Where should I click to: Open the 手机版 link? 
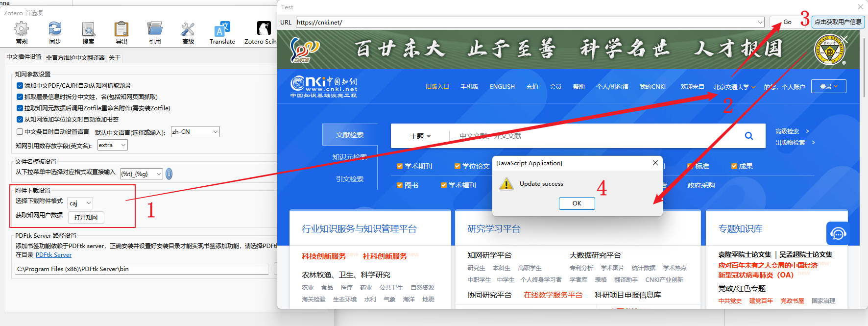[x=469, y=87]
